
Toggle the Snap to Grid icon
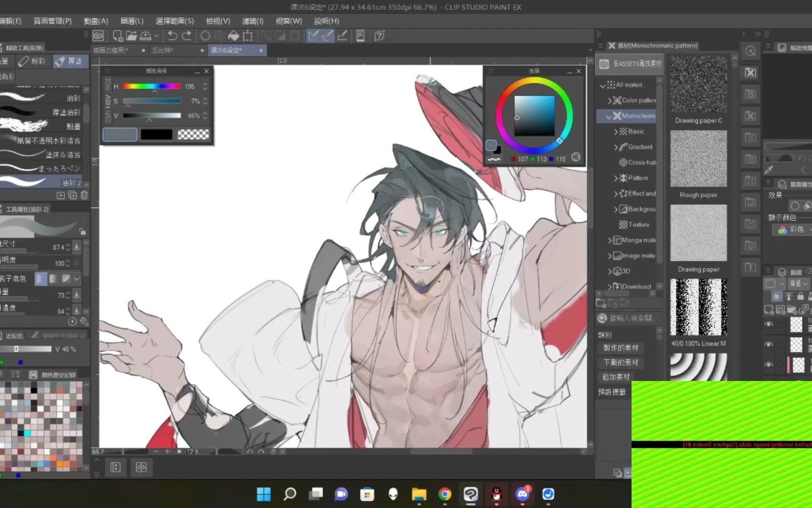click(x=343, y=36)
